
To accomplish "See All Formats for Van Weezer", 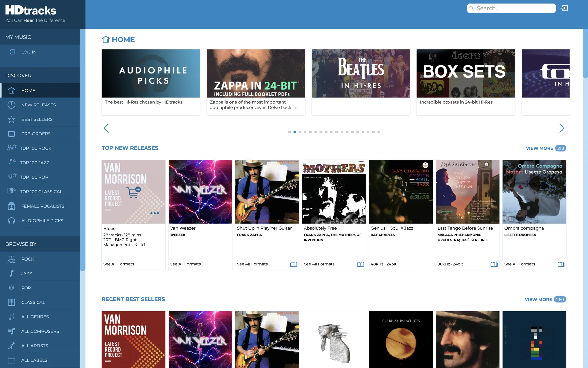I will tap(185, 264).
